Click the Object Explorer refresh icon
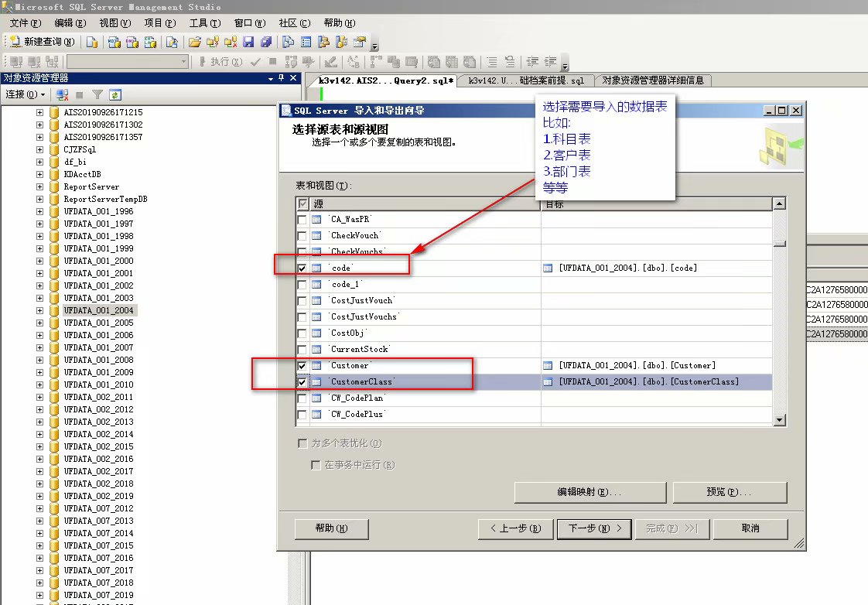868x605 pixels. click(x=115, y=94)
